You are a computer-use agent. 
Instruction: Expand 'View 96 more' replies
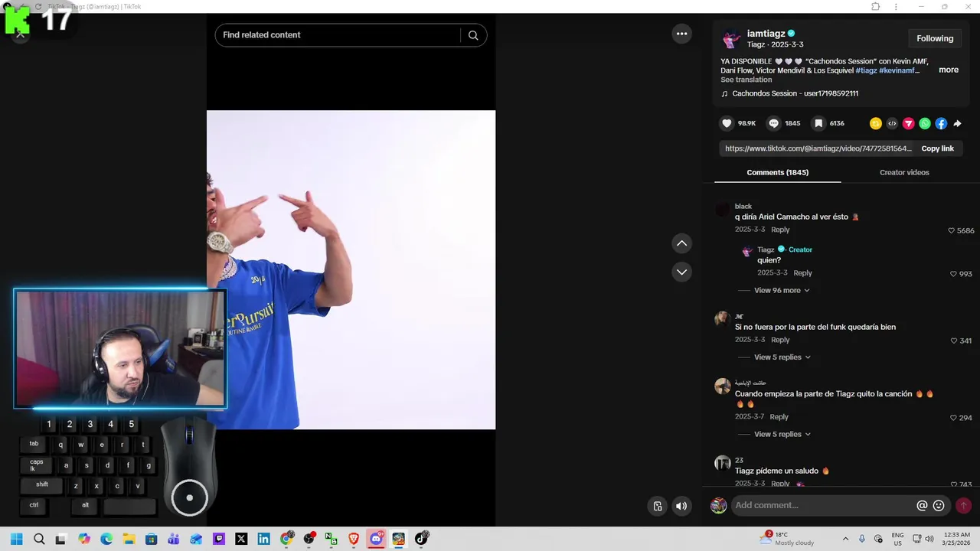click(782, 291)
